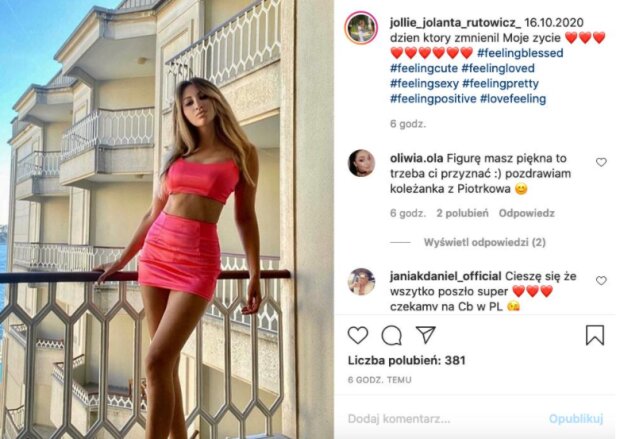Save post with the bookmark icon
620x439 pixels.
tap(595, 335)
